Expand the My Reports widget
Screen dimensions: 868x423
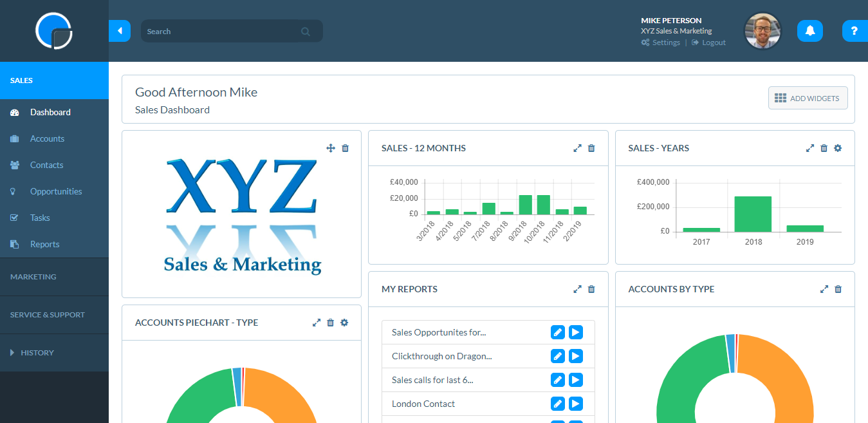pos(577,289)
